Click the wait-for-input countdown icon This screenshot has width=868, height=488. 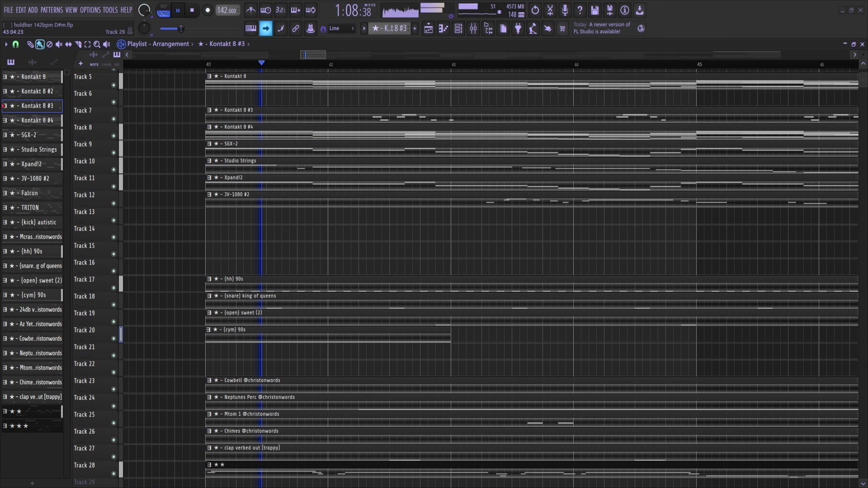coord(265,10)
